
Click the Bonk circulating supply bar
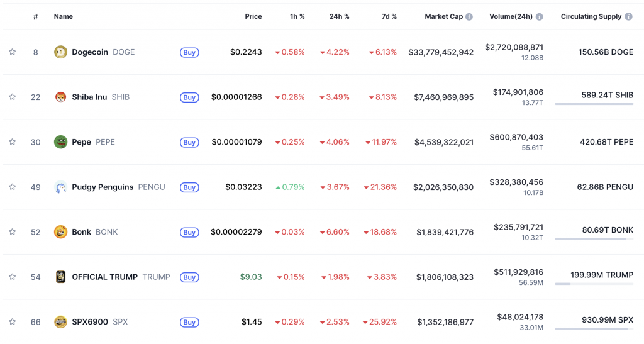[x=594, y=239]
